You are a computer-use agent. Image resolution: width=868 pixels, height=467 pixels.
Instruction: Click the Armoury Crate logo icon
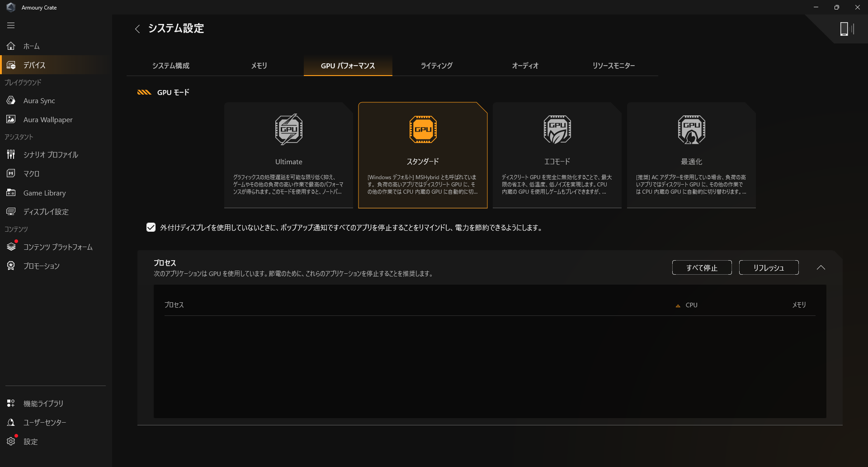coord(11,7)
